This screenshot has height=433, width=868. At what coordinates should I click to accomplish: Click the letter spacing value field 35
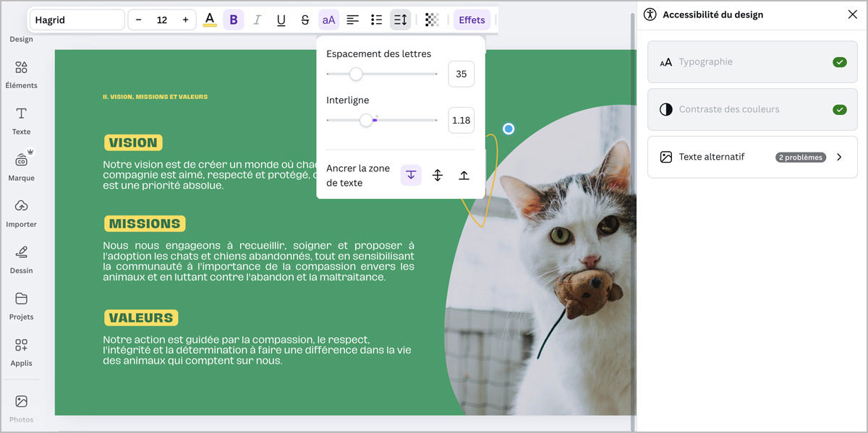(461, 74)
